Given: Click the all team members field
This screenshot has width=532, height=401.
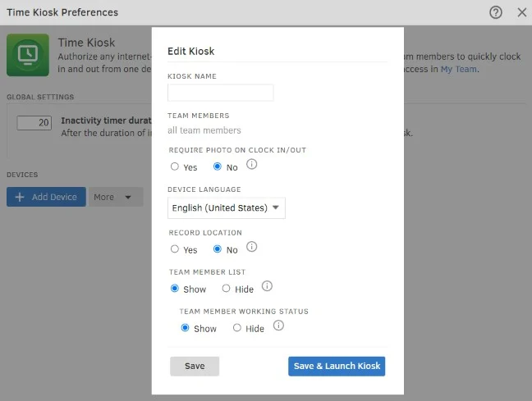Looking at the screenshot, I should tap(204, 130).
